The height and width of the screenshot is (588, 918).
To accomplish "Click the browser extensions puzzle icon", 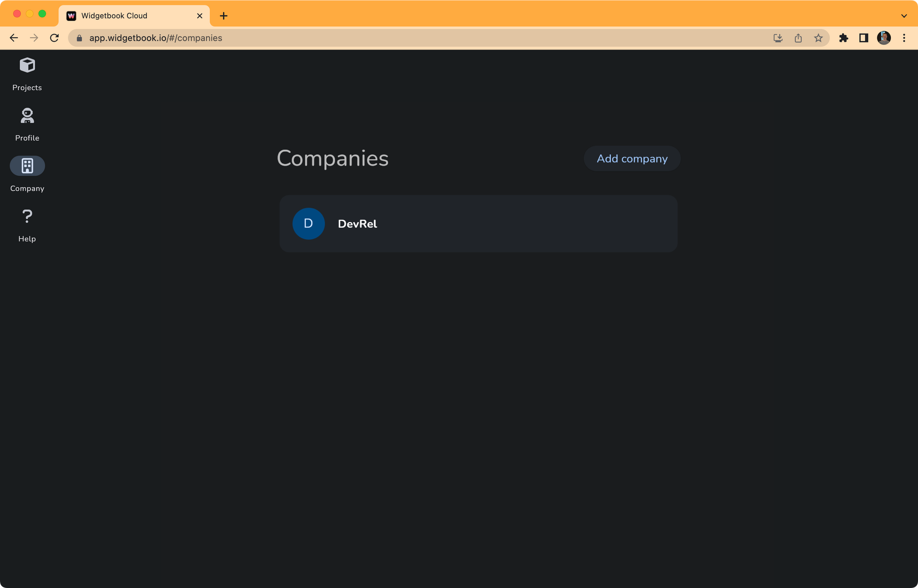I will click(x=843, y=38).
